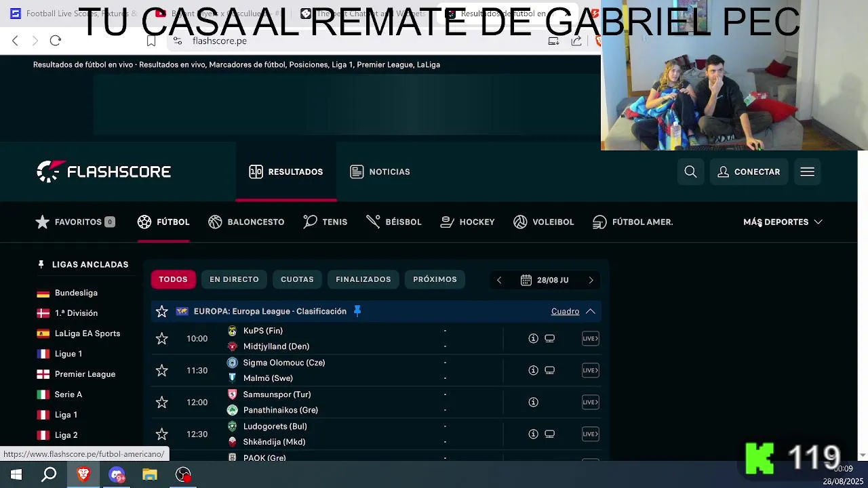Open TV icon for Sigma Olomouc match
This screenshot has width=868, height=488.
coord(550,370)
